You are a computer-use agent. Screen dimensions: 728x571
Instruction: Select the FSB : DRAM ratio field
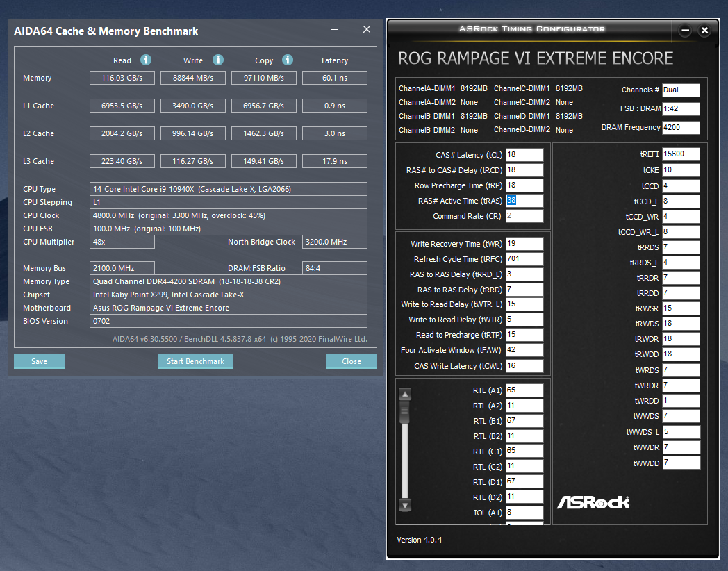[681, 108]
